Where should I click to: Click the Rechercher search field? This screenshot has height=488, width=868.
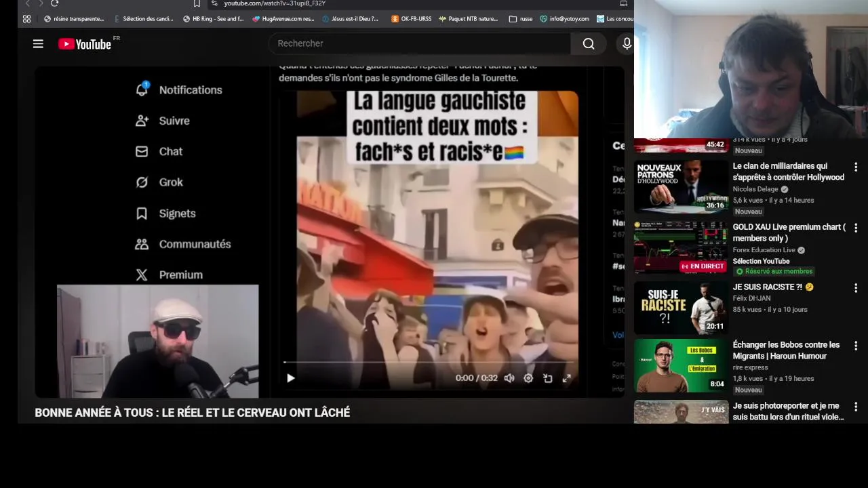click(420, 43)
